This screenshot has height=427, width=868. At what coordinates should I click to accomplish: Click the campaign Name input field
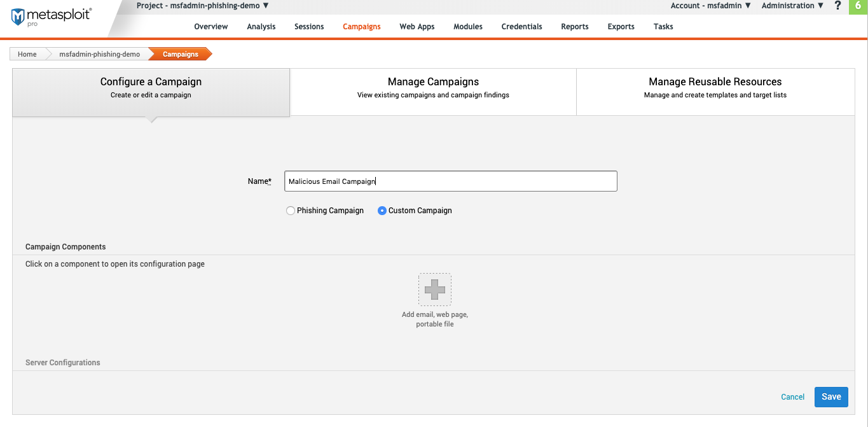pos(450,181)
